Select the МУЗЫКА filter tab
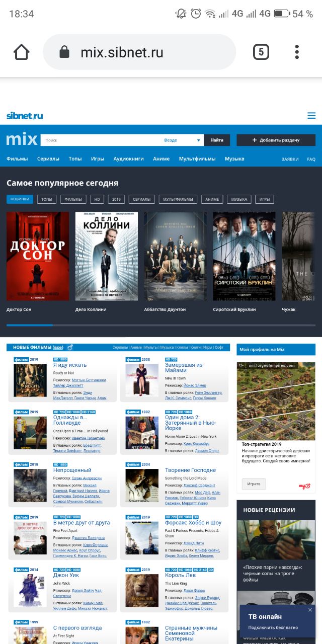 point(239,199)
